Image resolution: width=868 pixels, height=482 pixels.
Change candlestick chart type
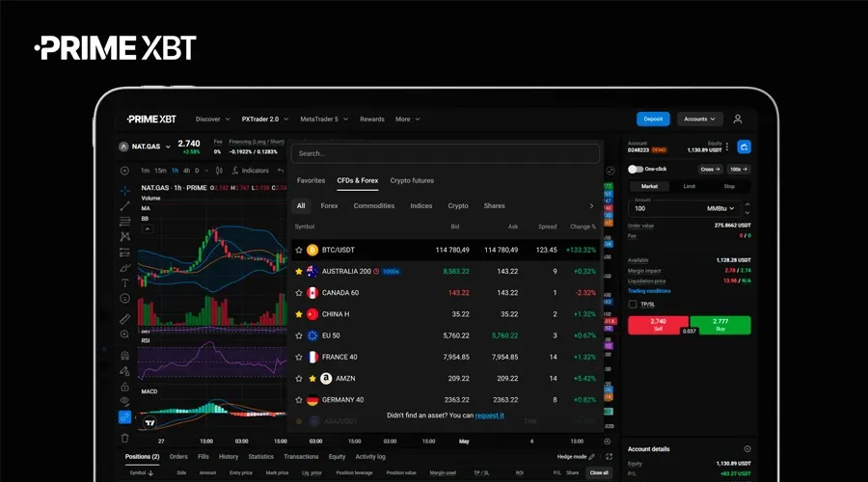[219, 171]
